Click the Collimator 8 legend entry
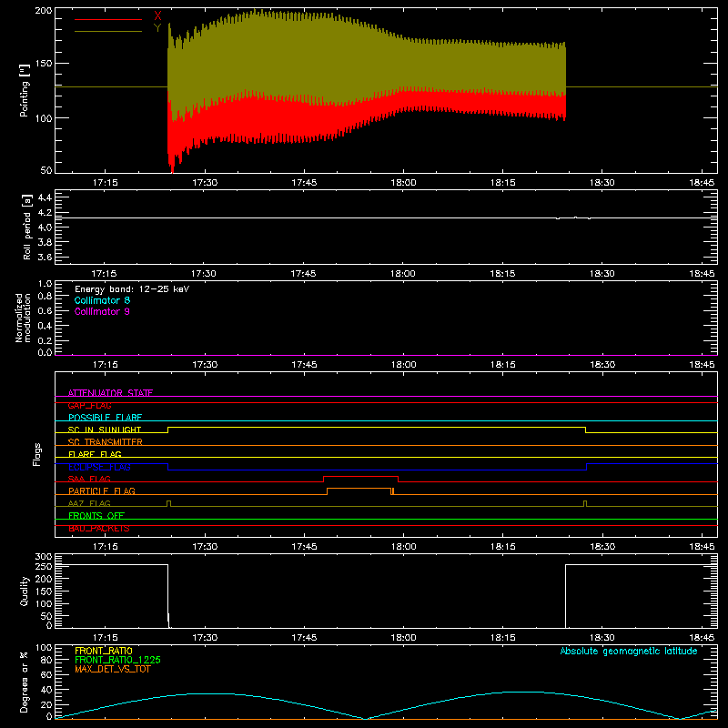The height and width of the screenshot is (728, 728). 102,300
